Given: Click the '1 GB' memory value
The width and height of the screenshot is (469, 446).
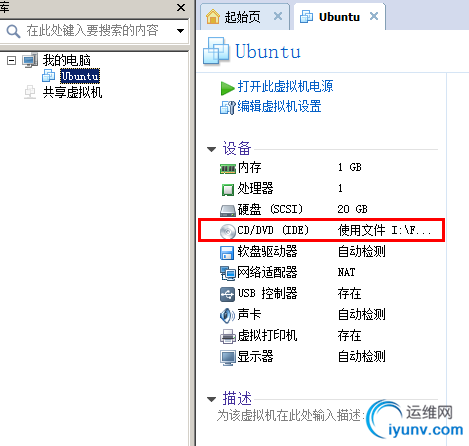Looking at the screenshot, I should coord(350,167).
